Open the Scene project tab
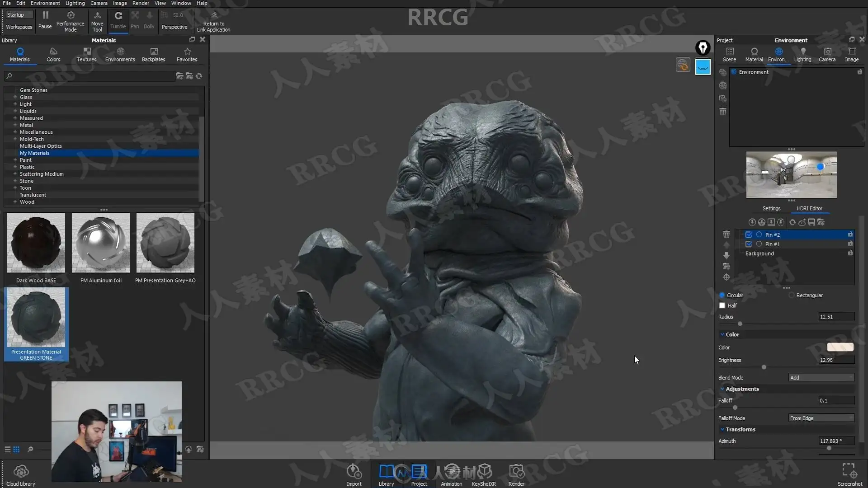This screenshot has width=868, height=488. 729,55
